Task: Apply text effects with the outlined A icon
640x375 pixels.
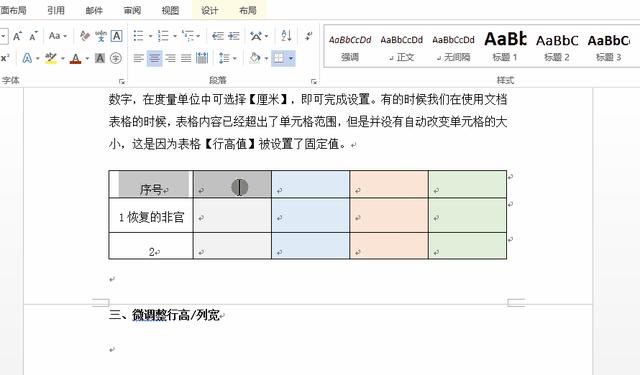Action: click(27, 58)
